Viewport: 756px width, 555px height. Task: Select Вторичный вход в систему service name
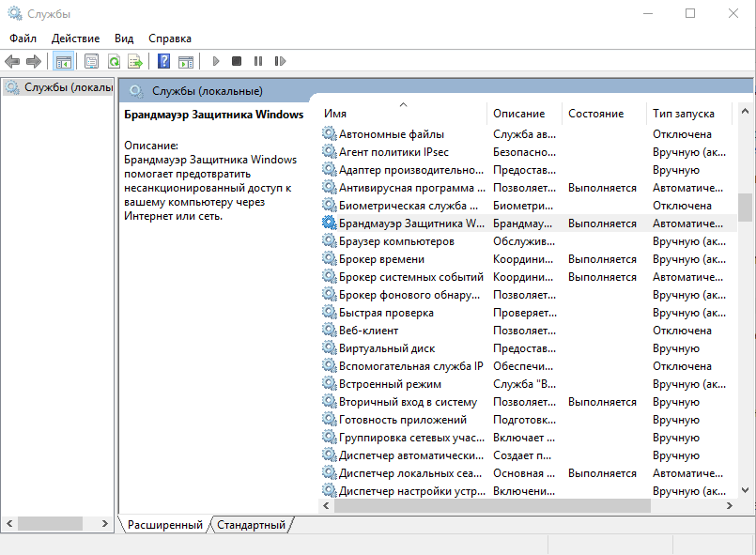[408, 402]
